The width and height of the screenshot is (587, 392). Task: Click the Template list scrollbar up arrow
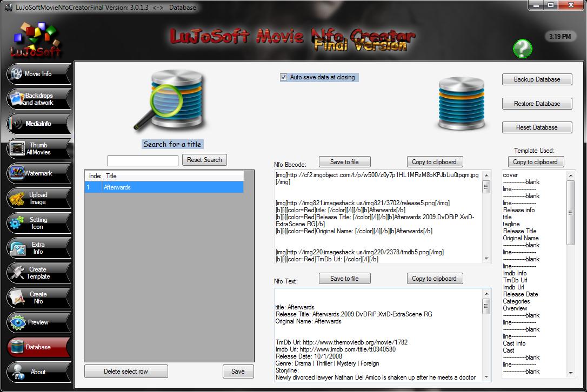pos(571,175)
